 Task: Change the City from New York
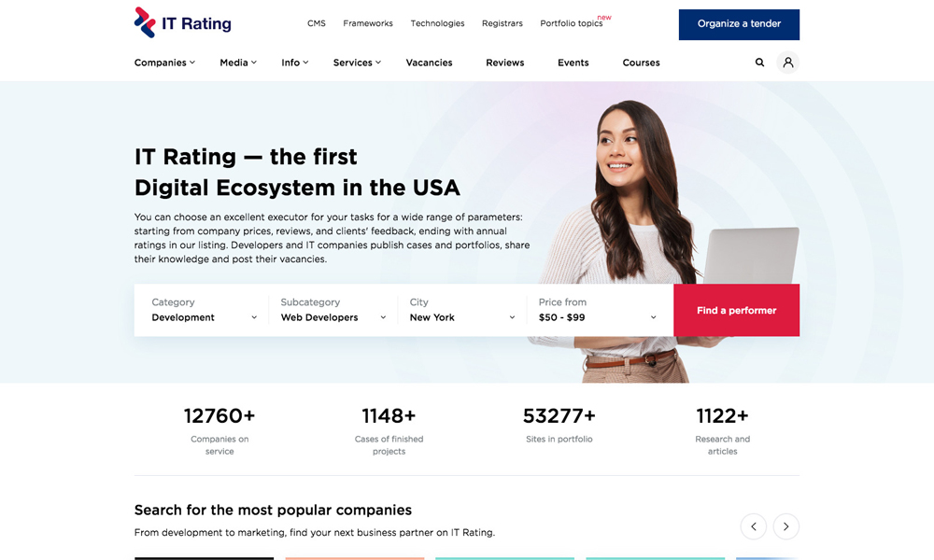pos(461,311)
